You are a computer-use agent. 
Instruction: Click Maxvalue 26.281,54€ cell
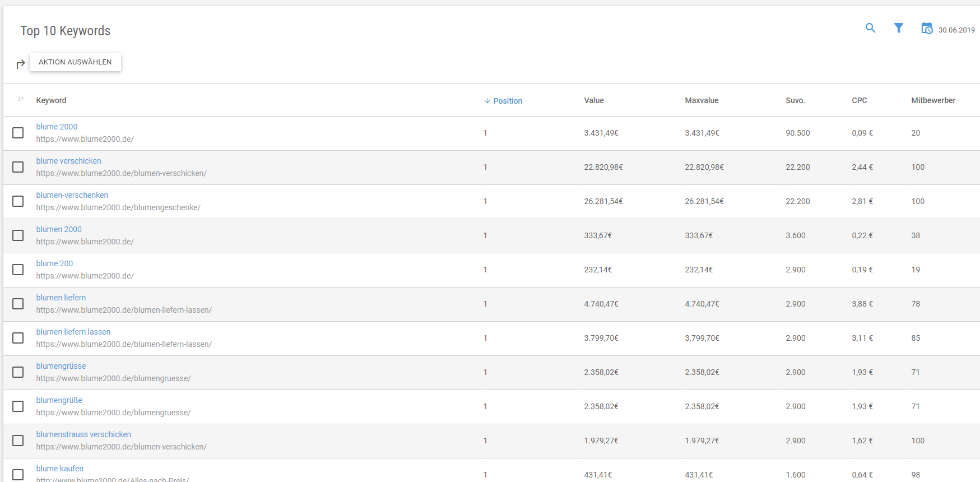point(704,201)
